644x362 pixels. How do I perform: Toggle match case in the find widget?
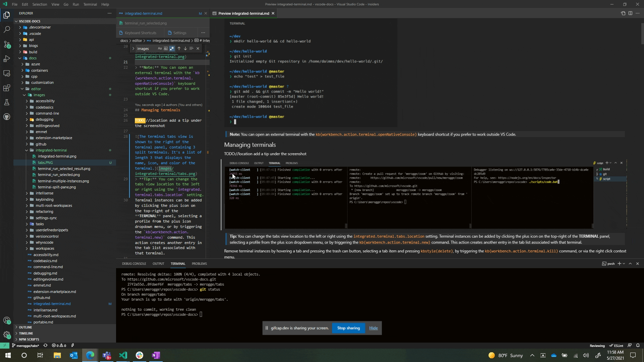click(160, 48)
